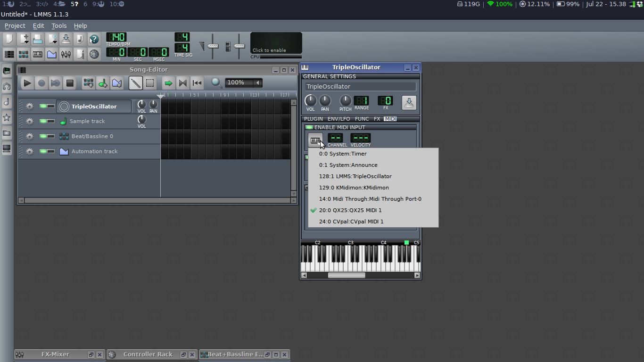Open the settings gear for Sample track
644x362 pixels.
pyautogui.click(x=29, y=121)
